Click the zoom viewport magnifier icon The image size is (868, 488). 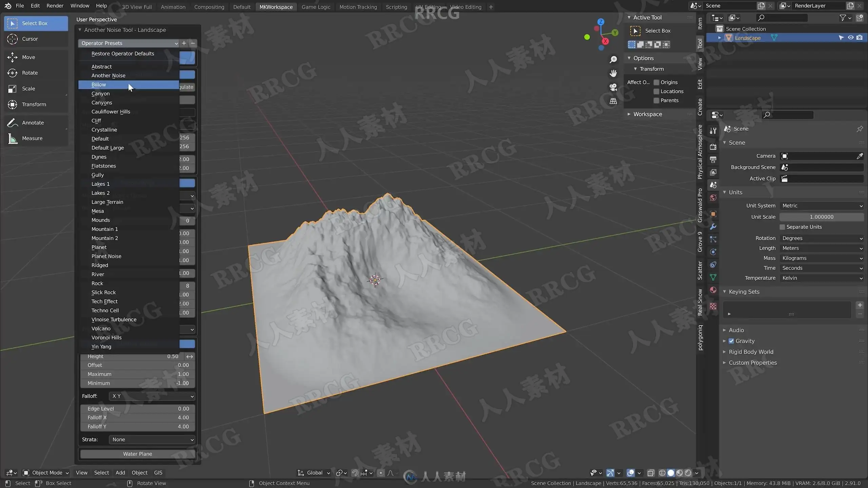coord(613,60)
